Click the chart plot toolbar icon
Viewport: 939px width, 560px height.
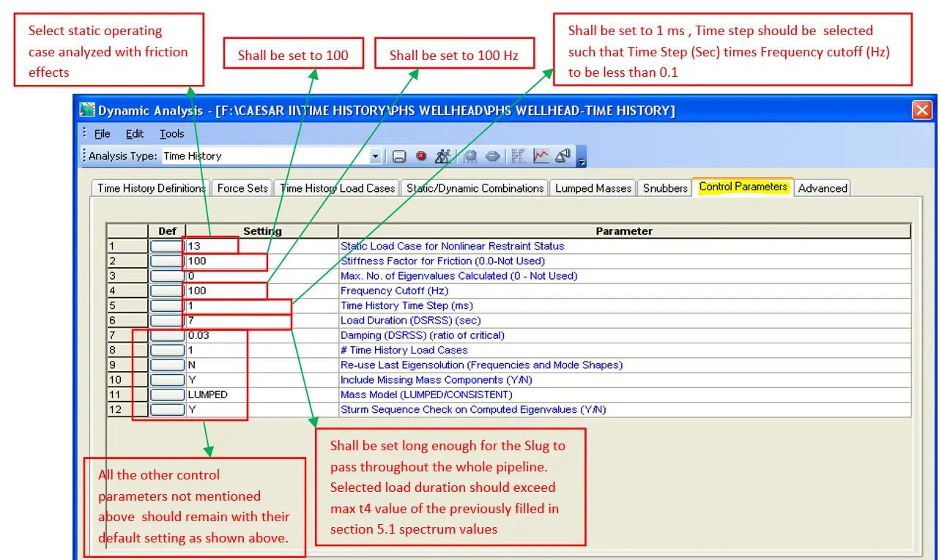click(x=541, y=156)
